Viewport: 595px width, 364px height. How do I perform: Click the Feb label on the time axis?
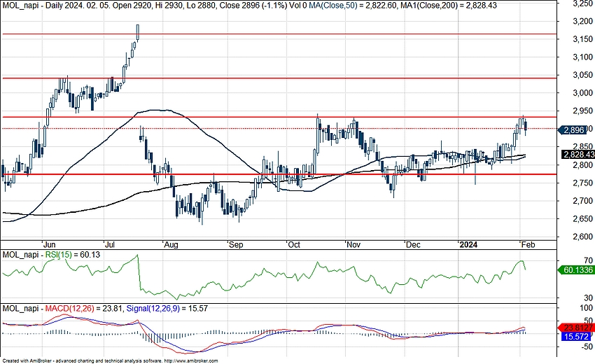click(528, 245)
